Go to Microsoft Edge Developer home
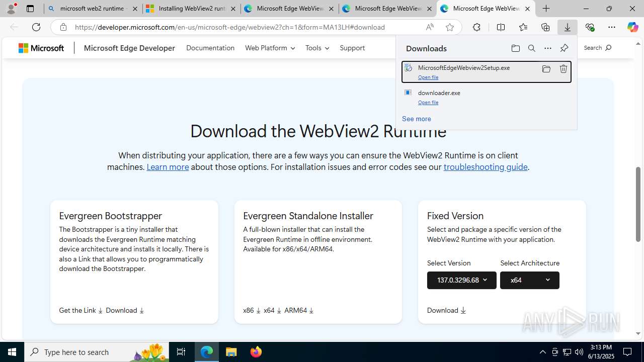The image size is (644, 362). [129, 48]
